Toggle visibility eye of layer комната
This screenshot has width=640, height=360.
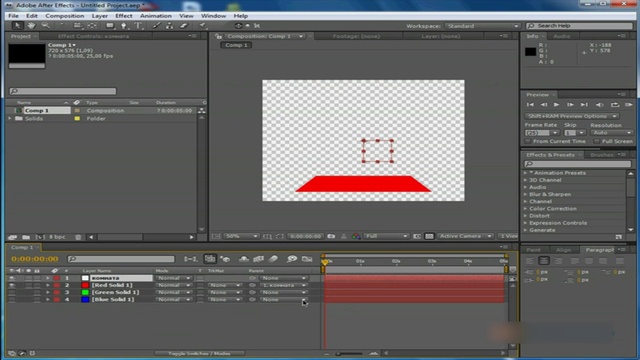[12, 278]
